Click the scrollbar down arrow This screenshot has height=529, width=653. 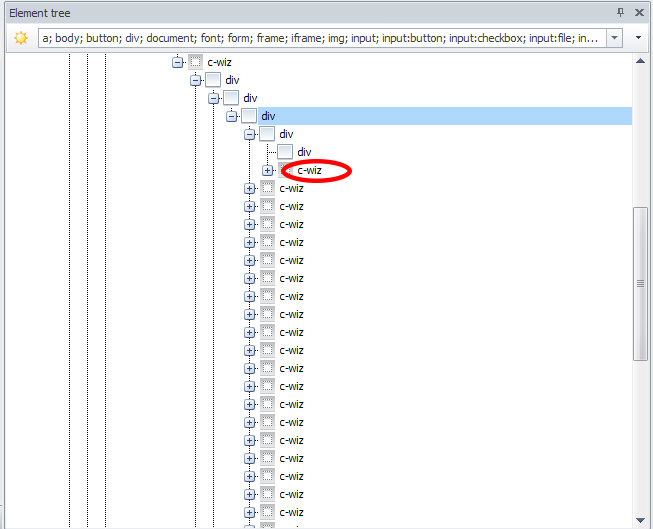coord(641,520)
